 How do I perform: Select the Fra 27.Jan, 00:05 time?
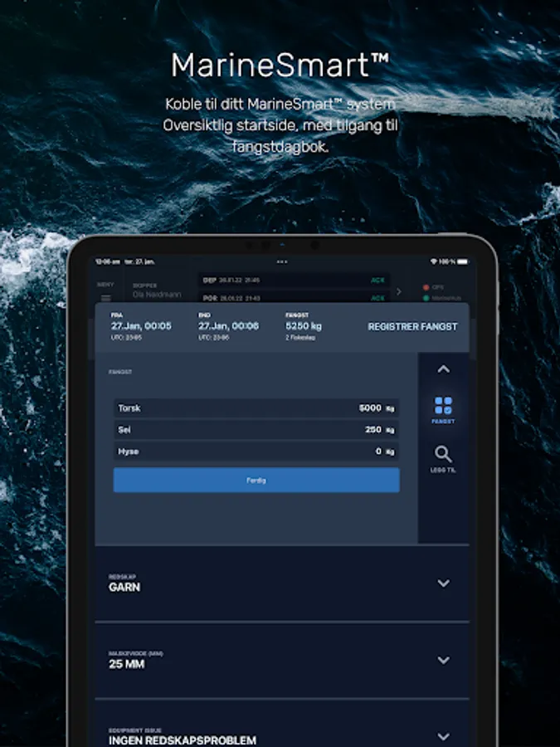141,326
